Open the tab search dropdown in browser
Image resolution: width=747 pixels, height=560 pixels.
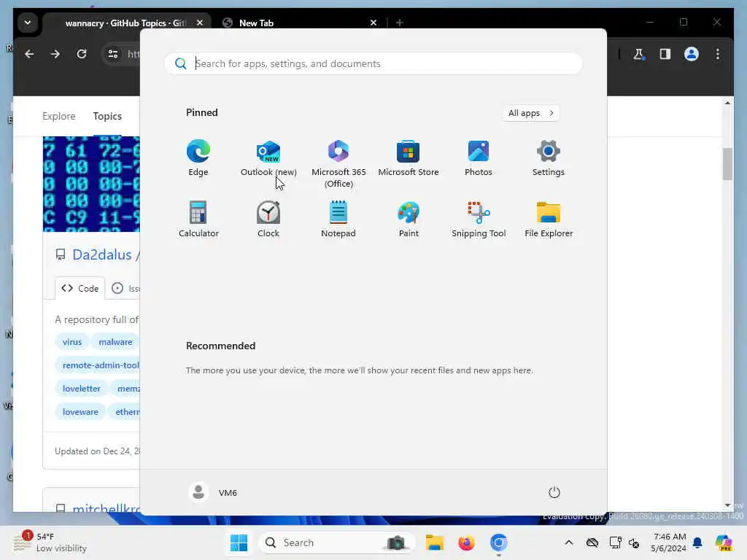[28, 23]
